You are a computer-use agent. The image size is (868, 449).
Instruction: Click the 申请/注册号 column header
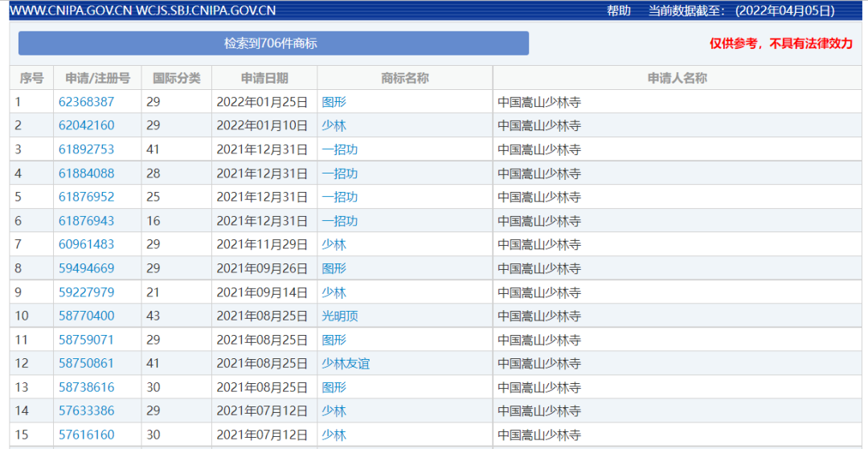pyautogui.click(x=97, y=78)
